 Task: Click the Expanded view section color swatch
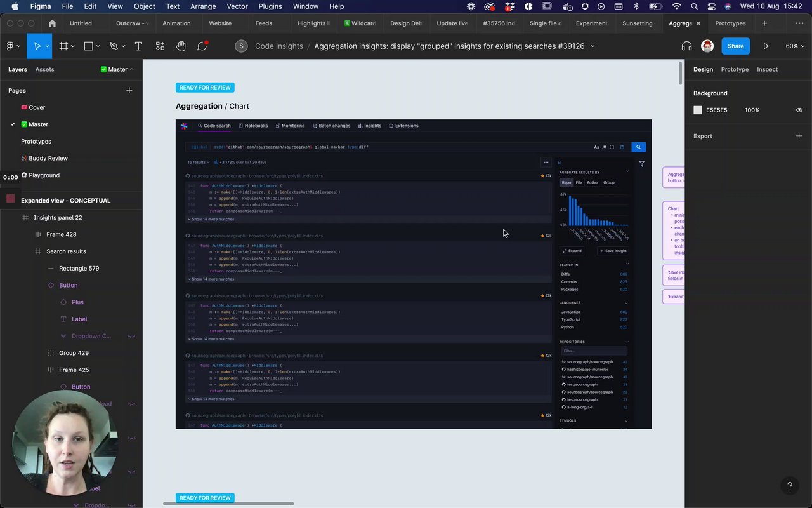[x=10, y=199]
